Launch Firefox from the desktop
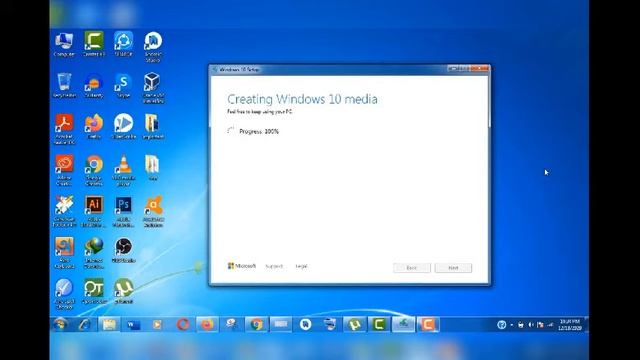The width and height of the screenshot is (640, 360). 94,127
